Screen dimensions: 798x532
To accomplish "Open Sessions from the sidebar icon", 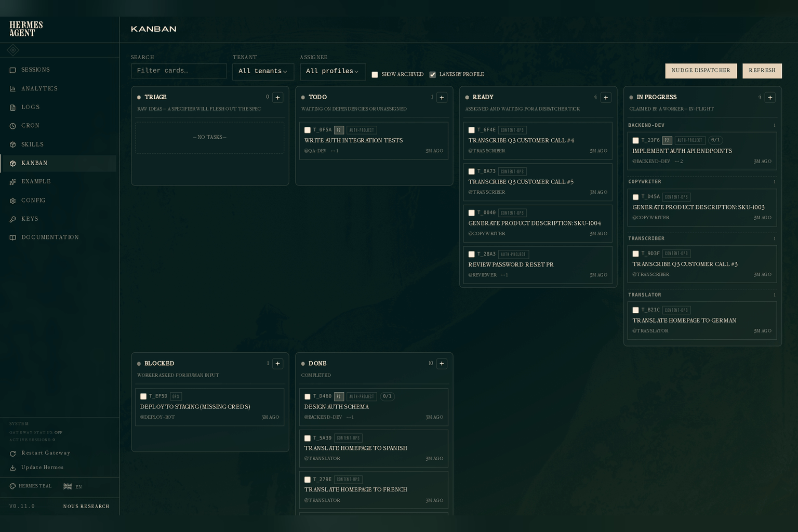I will click(x=12, y=70).
